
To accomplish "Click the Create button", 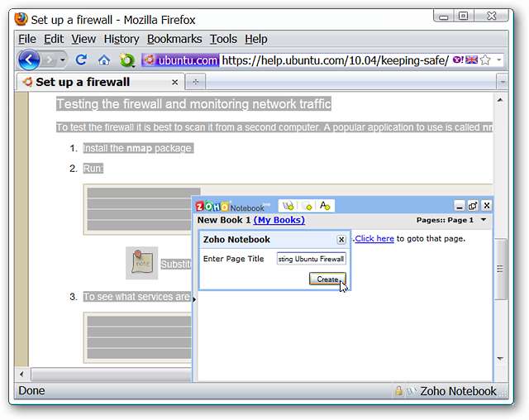I will 327,279.
